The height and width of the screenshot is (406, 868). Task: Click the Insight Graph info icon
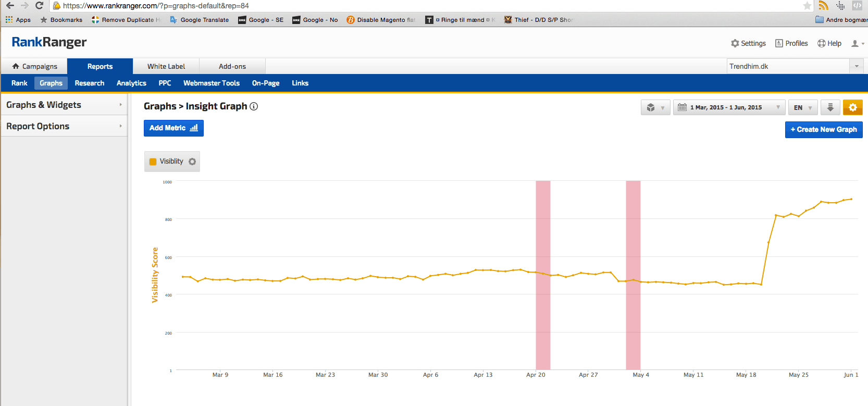(x=254, y=106)
